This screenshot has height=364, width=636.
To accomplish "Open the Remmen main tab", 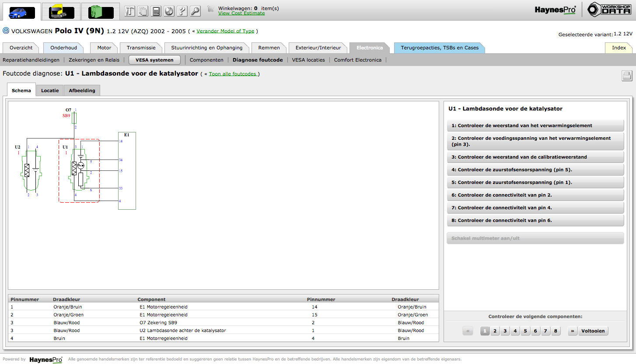I will [269, 48].
